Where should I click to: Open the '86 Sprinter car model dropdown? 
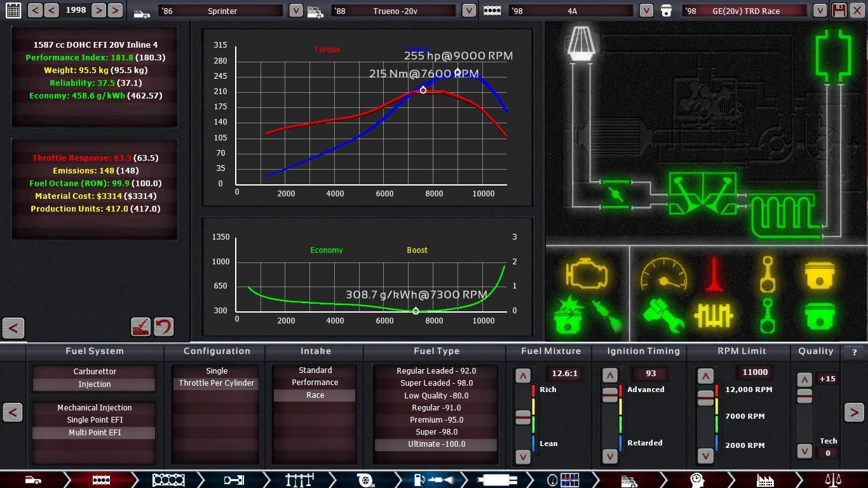(295, 11)
